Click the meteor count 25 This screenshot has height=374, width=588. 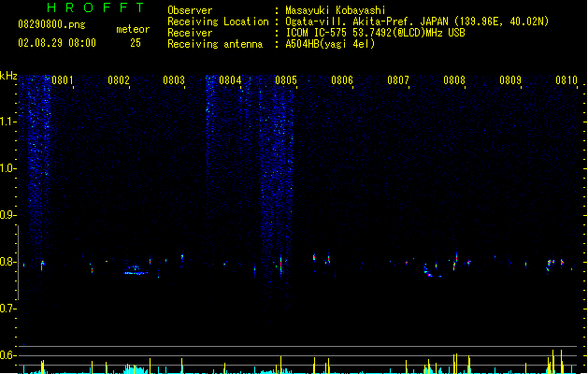tap(136, 43)
